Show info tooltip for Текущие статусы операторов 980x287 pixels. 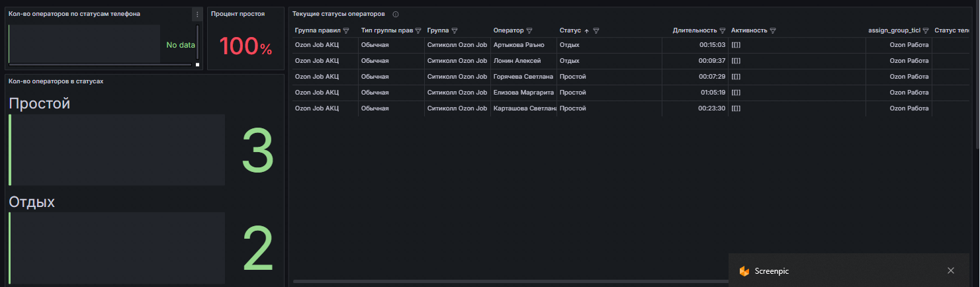click(396, 14)
